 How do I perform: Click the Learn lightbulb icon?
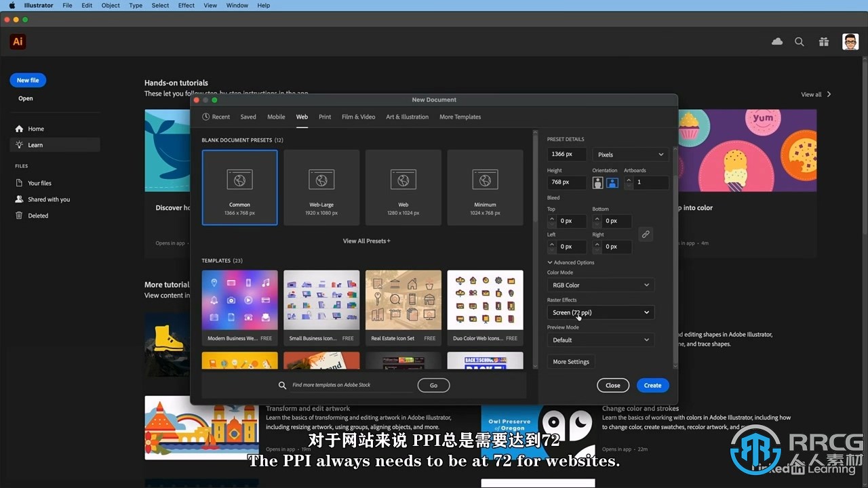coord(19,145)
